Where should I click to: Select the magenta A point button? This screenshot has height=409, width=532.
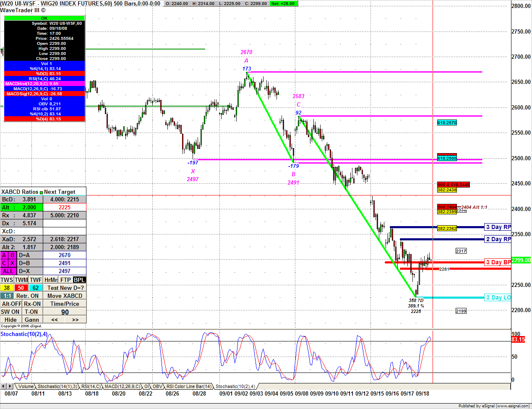4,255
